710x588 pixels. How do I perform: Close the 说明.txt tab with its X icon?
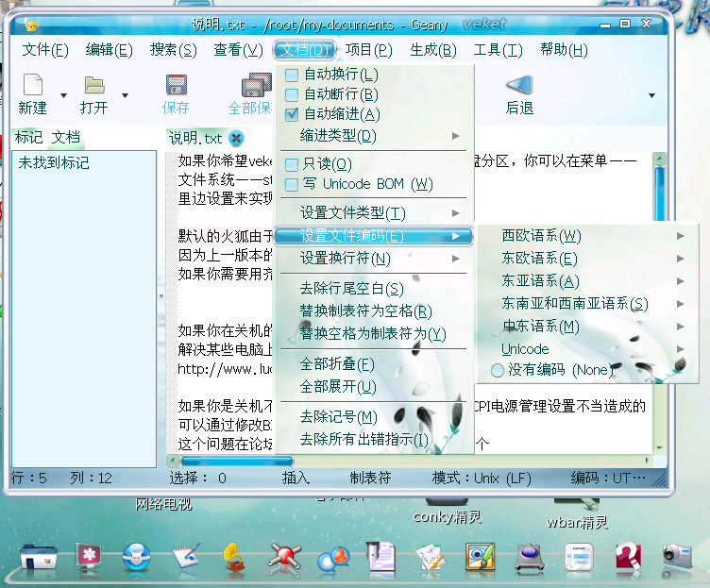[x=236, y=138]
